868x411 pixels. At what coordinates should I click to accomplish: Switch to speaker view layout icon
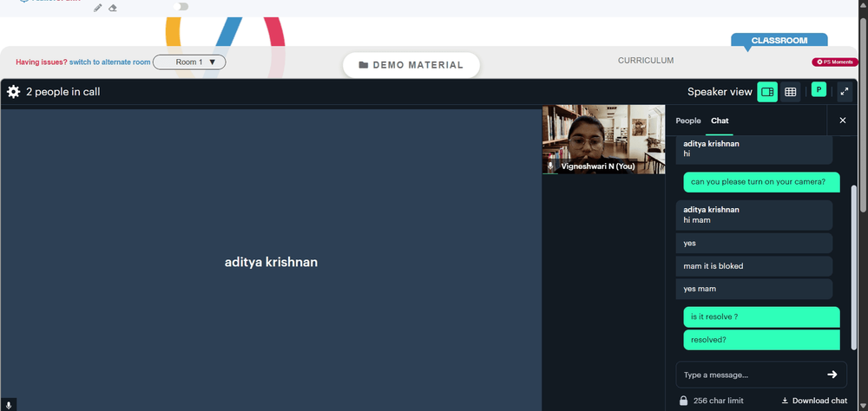pyautogui.click(x=767, y=92)
